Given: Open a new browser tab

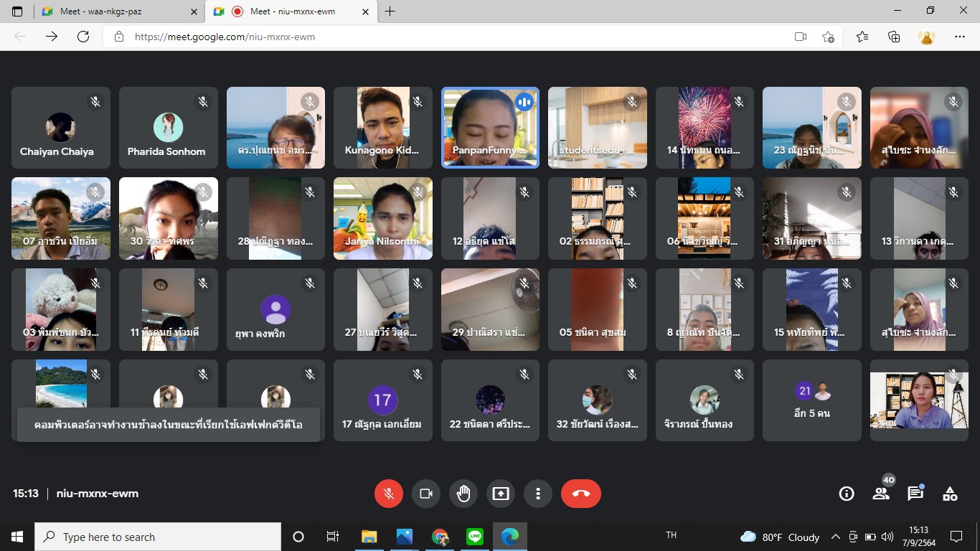Looking at the screenshot, I should 390,11.
